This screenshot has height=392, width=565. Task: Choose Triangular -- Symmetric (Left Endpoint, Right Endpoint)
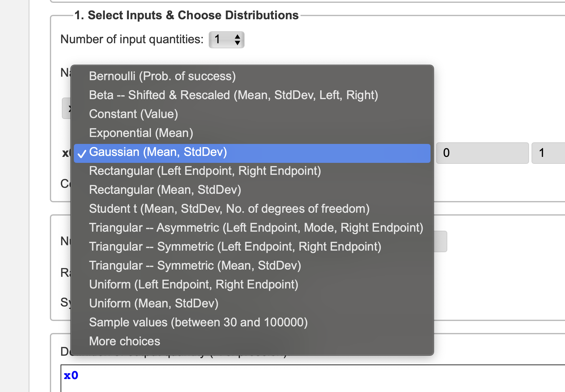point(235,247)
